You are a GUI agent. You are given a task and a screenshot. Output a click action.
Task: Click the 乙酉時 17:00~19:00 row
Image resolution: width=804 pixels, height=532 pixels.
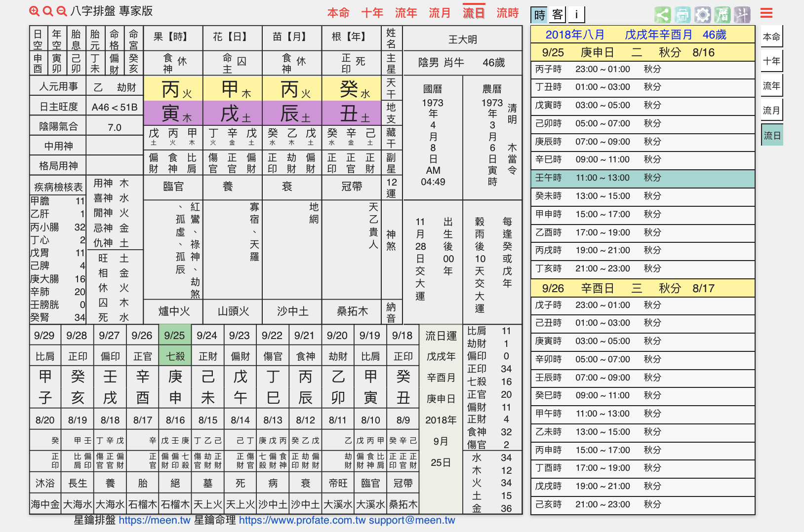click(643, 232)
